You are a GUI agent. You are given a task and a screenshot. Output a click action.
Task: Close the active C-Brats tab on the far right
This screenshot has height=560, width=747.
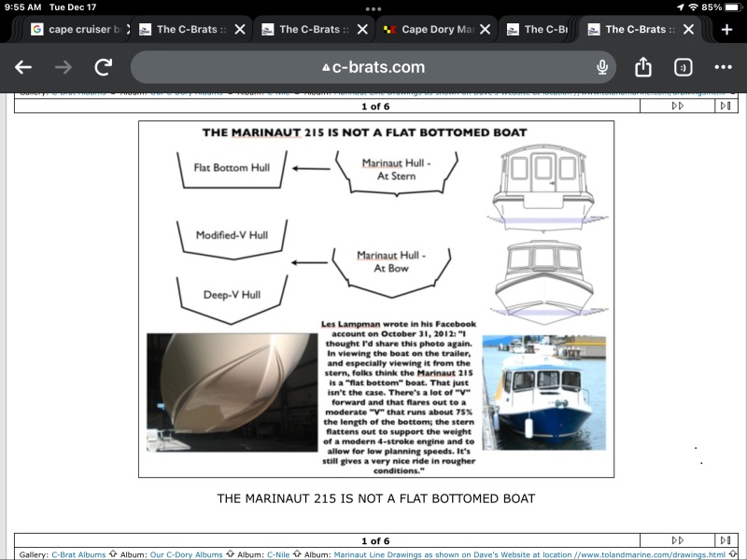(x=688, y=30)
